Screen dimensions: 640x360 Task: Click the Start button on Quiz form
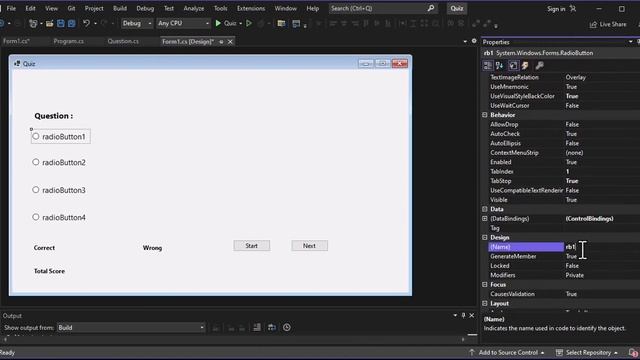[x=251, y=246]
